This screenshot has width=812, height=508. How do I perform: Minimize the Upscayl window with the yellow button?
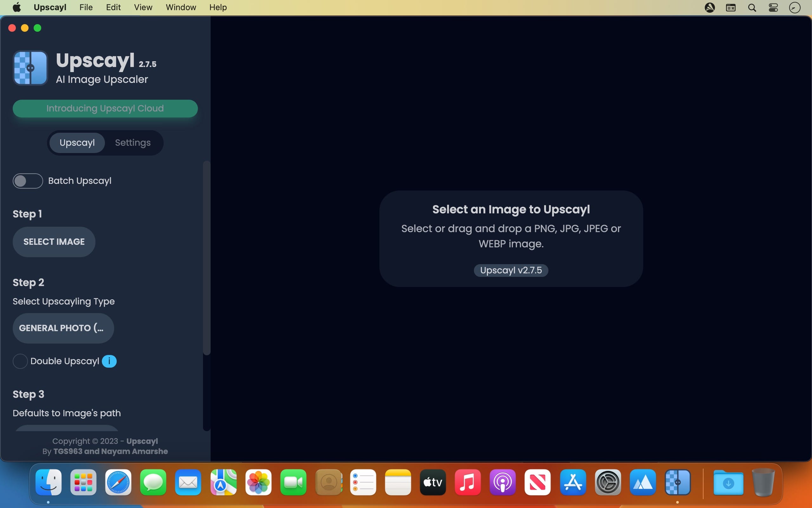click(25, 28)
